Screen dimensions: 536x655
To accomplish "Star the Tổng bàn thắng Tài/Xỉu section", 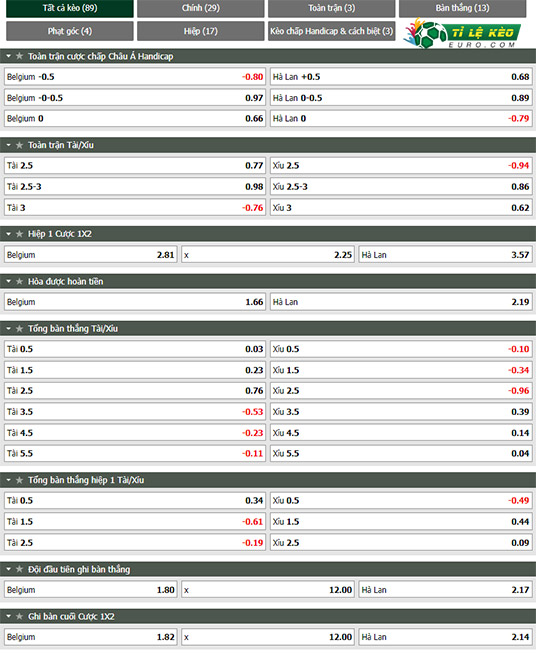I will tap(19, 329).
